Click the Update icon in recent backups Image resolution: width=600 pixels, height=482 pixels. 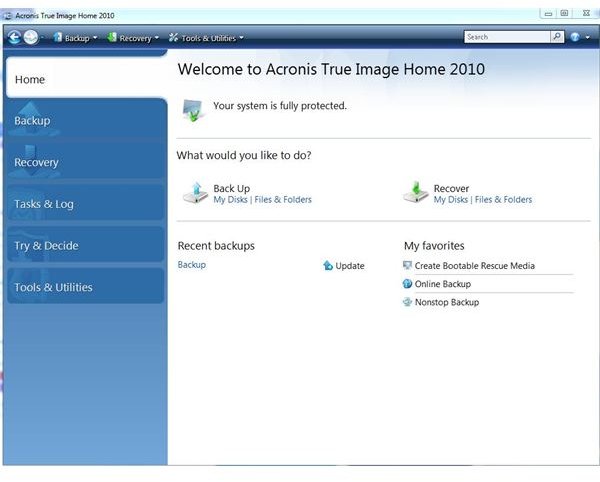tap(328, 265)
